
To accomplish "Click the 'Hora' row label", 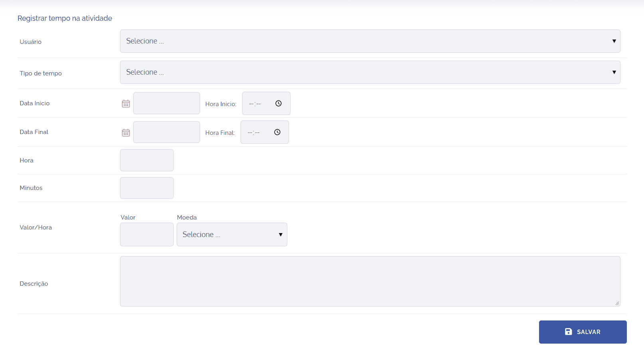I will pyautogui.click(x=27, y=160).
